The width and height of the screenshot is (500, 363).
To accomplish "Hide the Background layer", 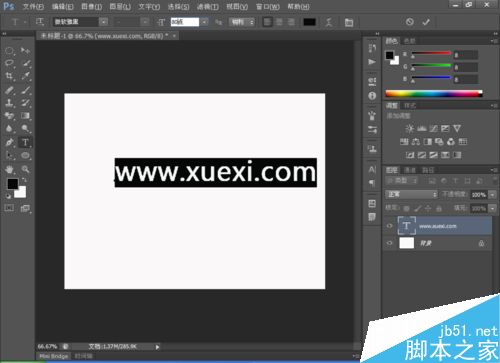I will (389, 243).
